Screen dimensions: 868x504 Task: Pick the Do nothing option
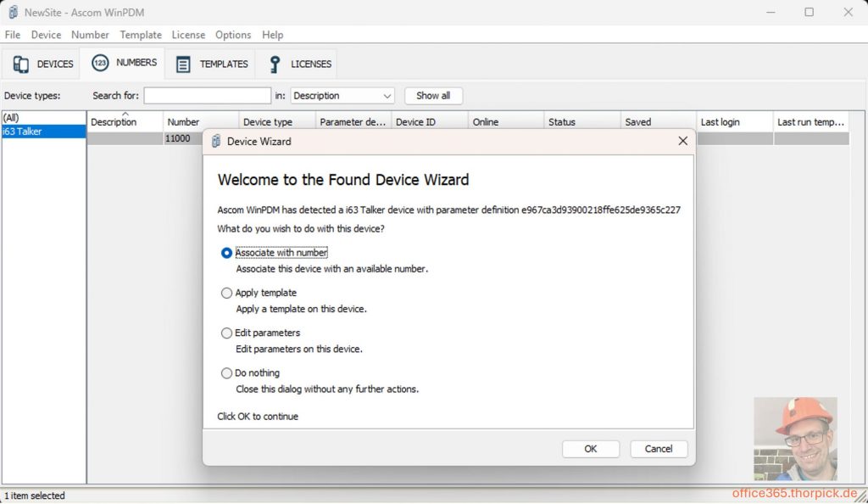tap(226, 372)
